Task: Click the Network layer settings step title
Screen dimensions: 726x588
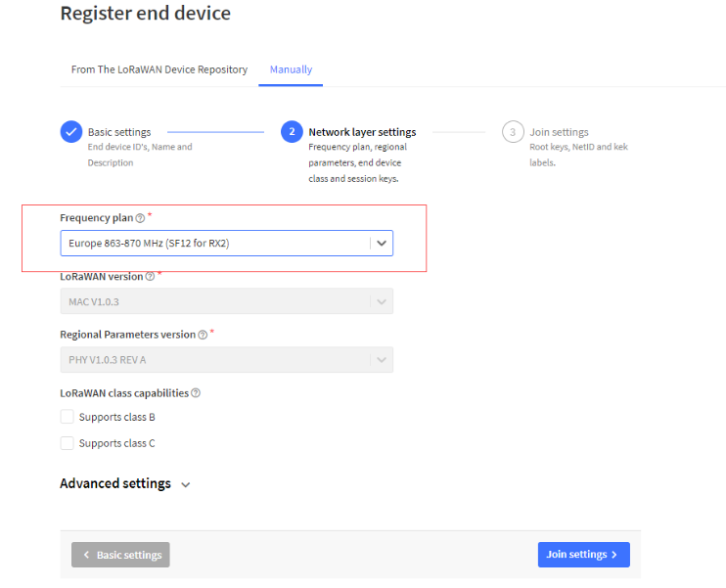Action: click(362, 132)
